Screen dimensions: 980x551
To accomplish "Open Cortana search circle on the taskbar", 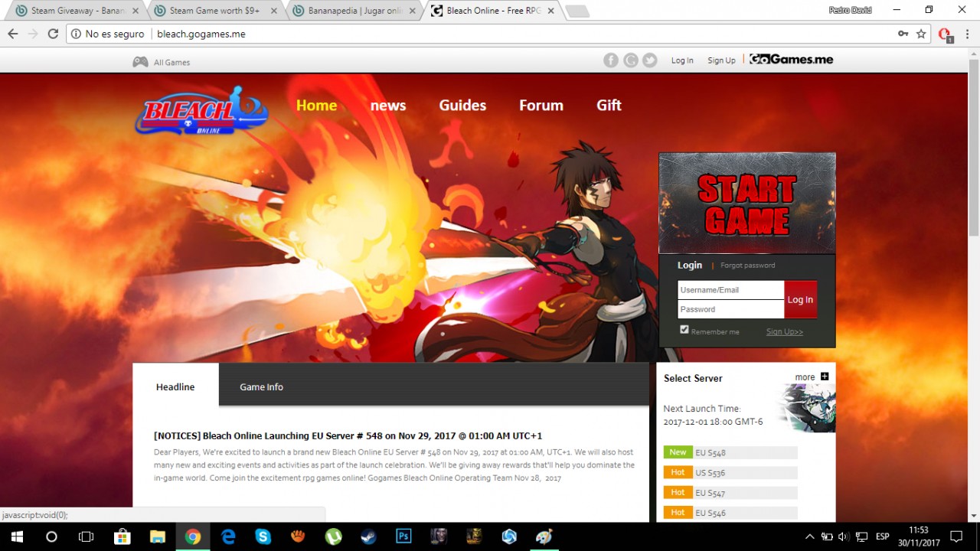I will [x=51, y=536].
